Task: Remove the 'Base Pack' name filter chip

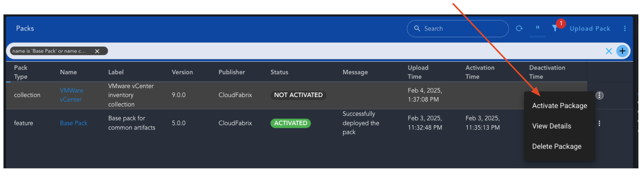Action: [97, 51]
